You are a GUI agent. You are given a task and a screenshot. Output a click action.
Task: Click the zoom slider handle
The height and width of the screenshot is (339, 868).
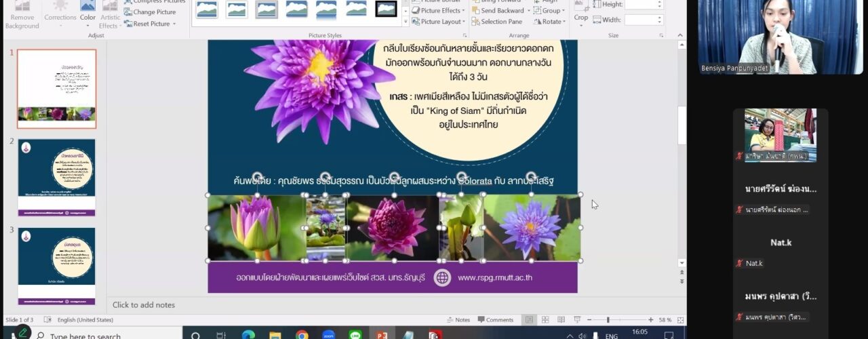608,320
